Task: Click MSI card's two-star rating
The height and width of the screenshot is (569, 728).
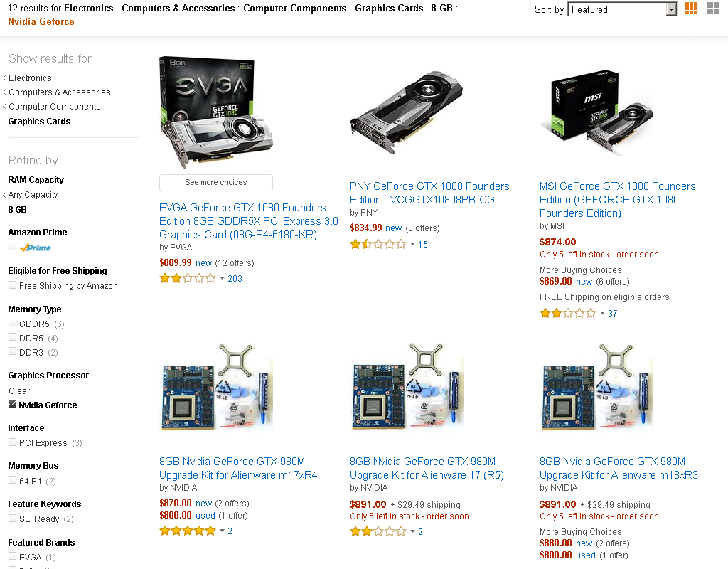Action: point(568,313)
